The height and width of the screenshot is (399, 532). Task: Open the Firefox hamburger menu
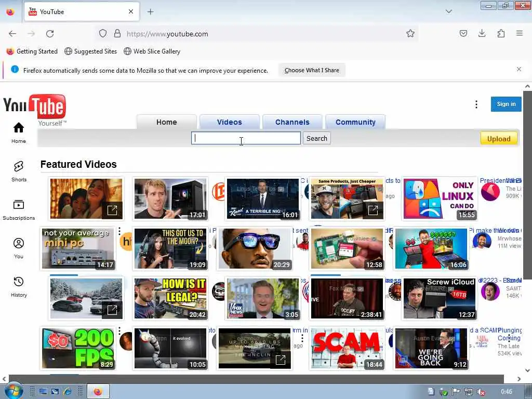point(519,33)
